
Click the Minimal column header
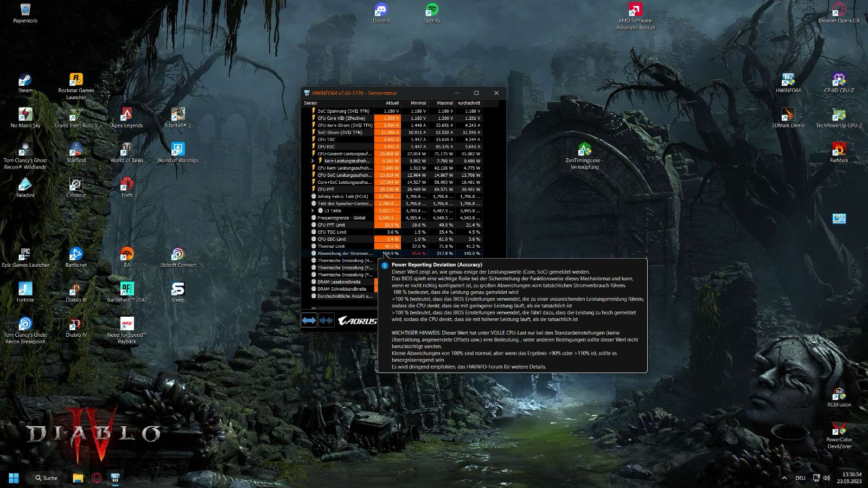pyautogui.click(x=414, y=103)
